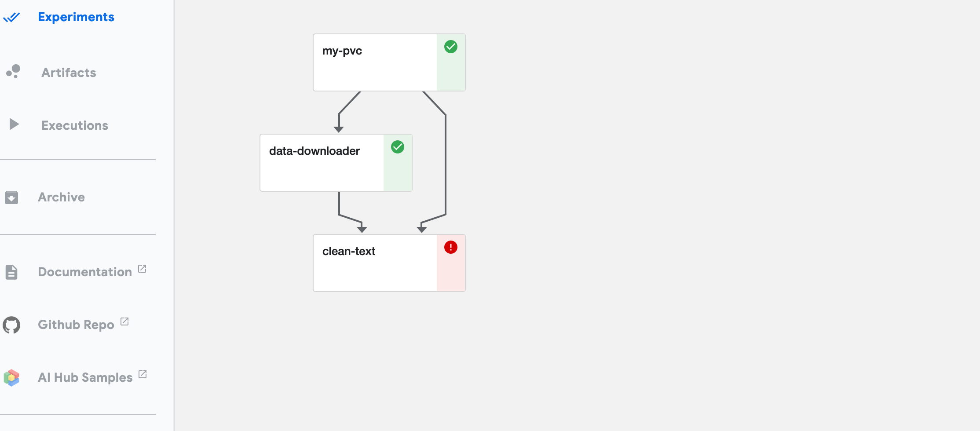Click the Documentation page icon
This screenshot has height=431, width=980.
click(x=11, y=272)
